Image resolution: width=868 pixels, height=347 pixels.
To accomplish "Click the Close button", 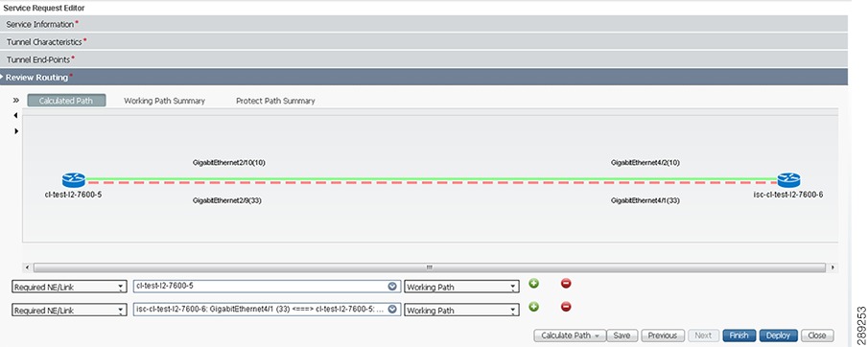I will 817,335.
